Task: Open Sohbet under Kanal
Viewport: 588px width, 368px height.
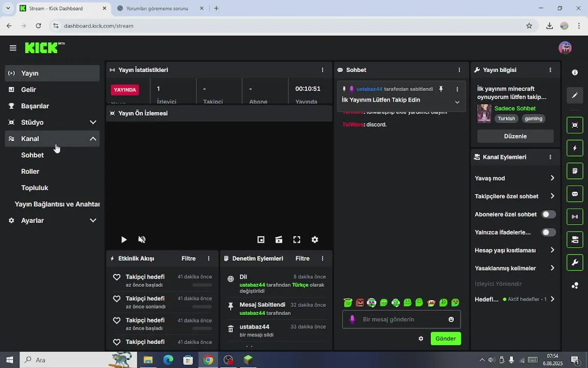Action: 32,155
